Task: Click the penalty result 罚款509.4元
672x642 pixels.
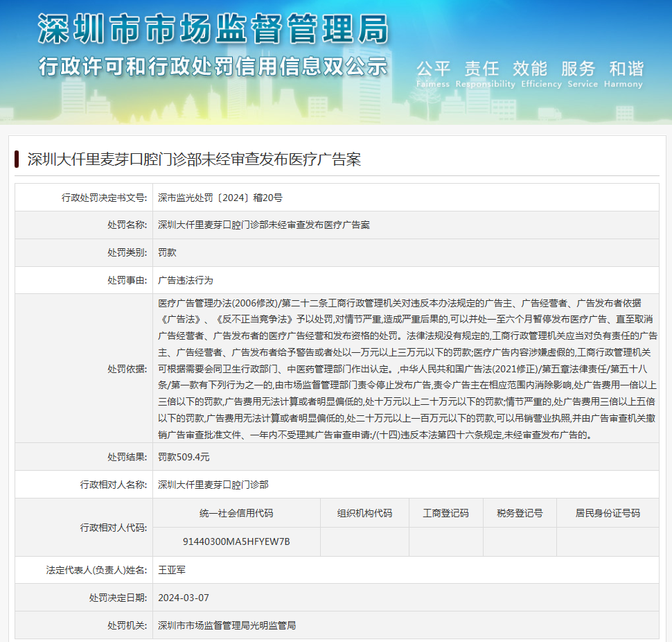Action: [184, 458]
